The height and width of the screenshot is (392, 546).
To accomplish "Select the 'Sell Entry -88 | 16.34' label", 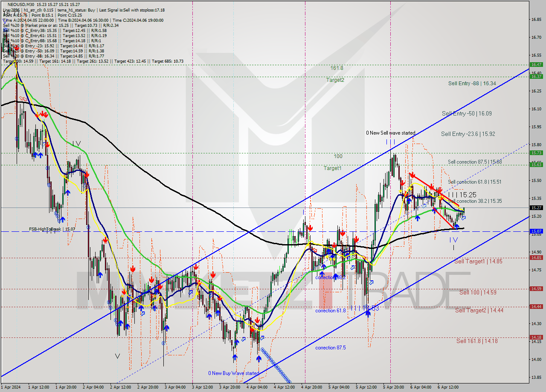I will click(472, 84).
